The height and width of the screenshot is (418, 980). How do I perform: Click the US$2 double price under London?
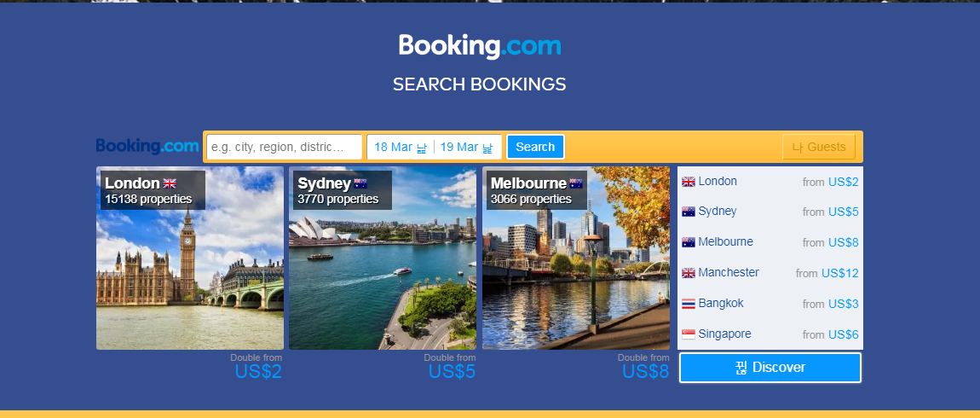pos(258,372)
